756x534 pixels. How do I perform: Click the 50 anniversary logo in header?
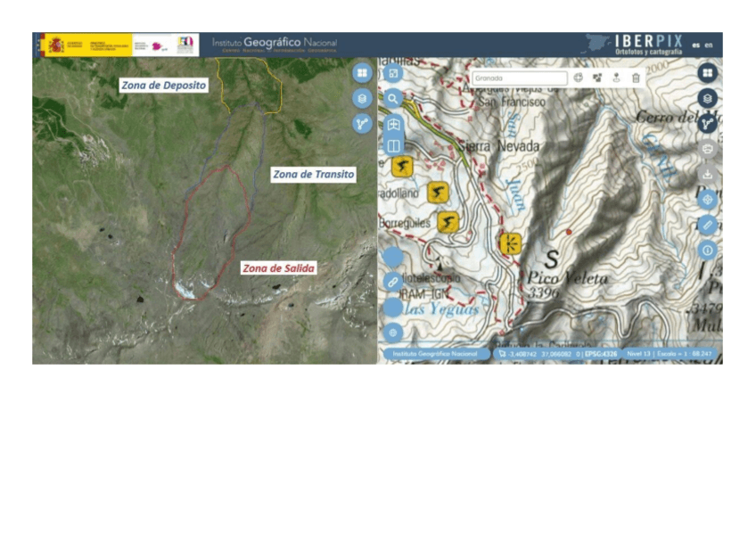click(x=185, y=45)
